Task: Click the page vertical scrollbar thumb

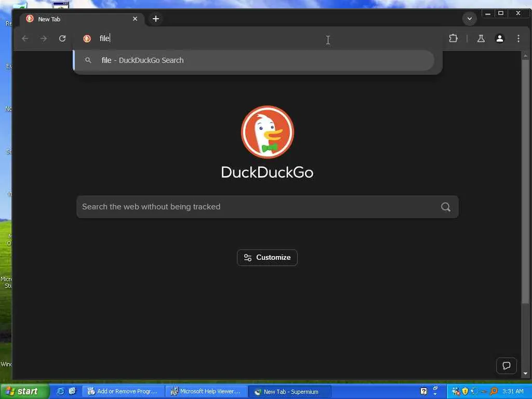Action: [x=525, y=181]
